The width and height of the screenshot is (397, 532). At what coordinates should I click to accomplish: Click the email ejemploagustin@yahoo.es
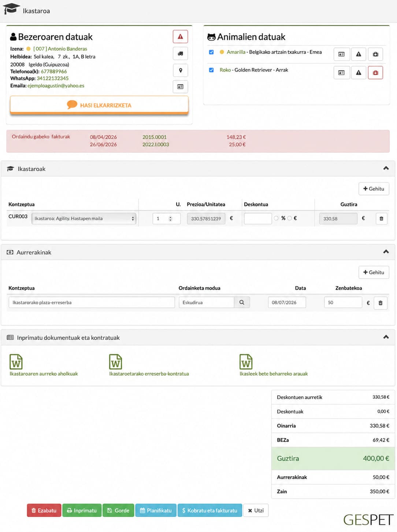(x=56, y=86)
